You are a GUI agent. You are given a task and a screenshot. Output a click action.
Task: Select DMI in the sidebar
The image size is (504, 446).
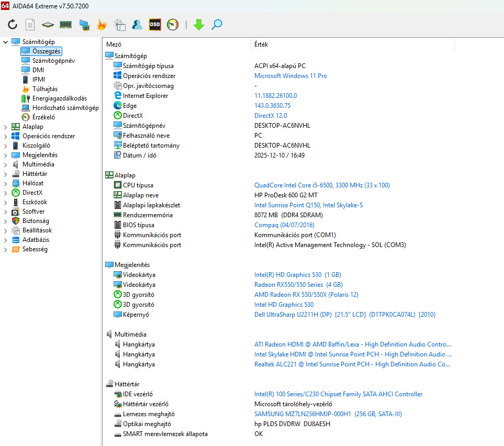coord(38,70)
